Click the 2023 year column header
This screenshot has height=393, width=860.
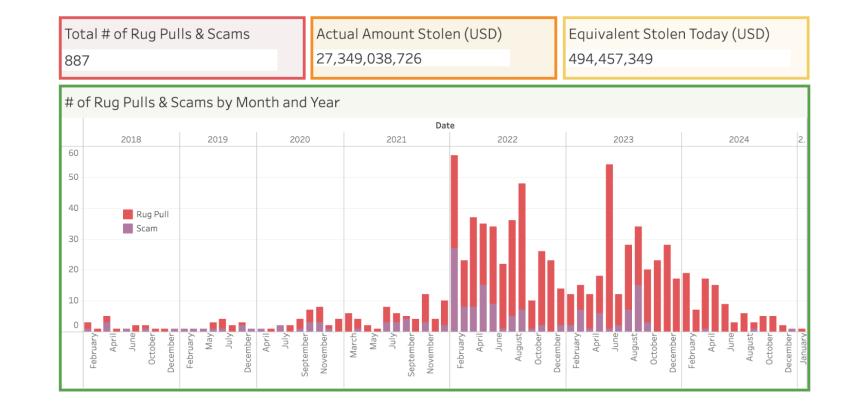pos(624,140)
